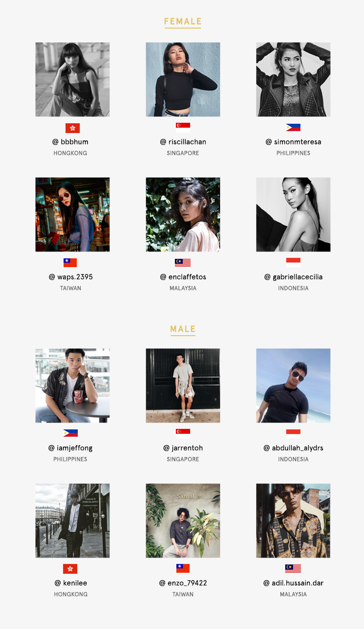This screenshot has height=629, width=364.
Task: Select the MALE section heading
Action: (x=183, y=329)
